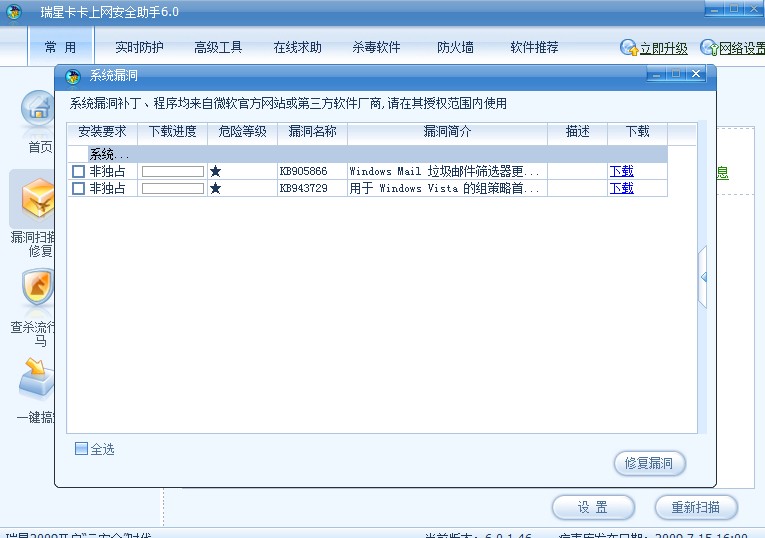This screenshot has width=765, height=538.
Task: Click the 下载 column header
Action: (x=638, y=132)
